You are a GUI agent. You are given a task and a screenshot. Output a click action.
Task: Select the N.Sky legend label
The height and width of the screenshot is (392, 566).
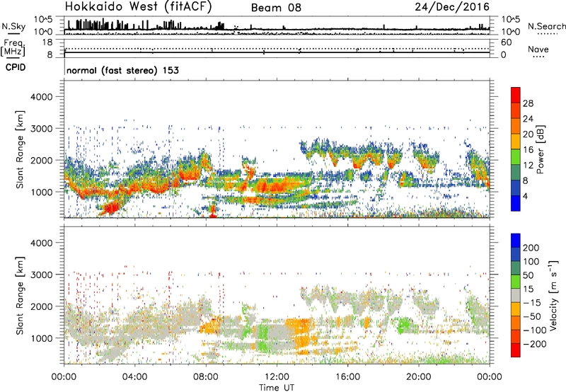coord(13,26)
